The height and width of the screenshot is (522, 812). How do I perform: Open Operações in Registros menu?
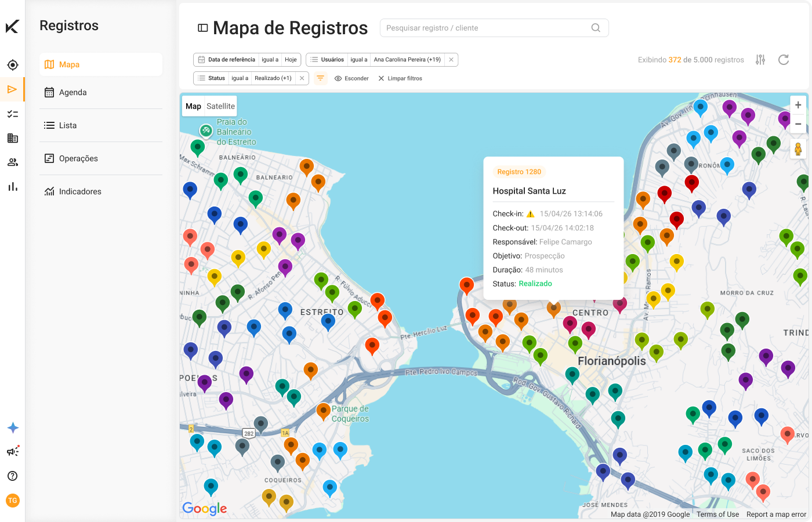tap(101, 158)
